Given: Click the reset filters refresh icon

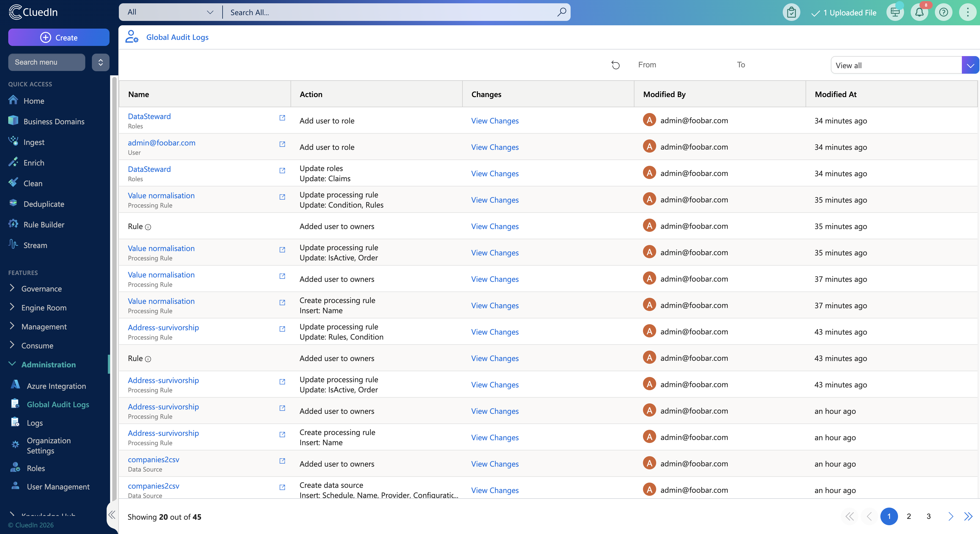Looking at the screenshot, I should (615, 65).
